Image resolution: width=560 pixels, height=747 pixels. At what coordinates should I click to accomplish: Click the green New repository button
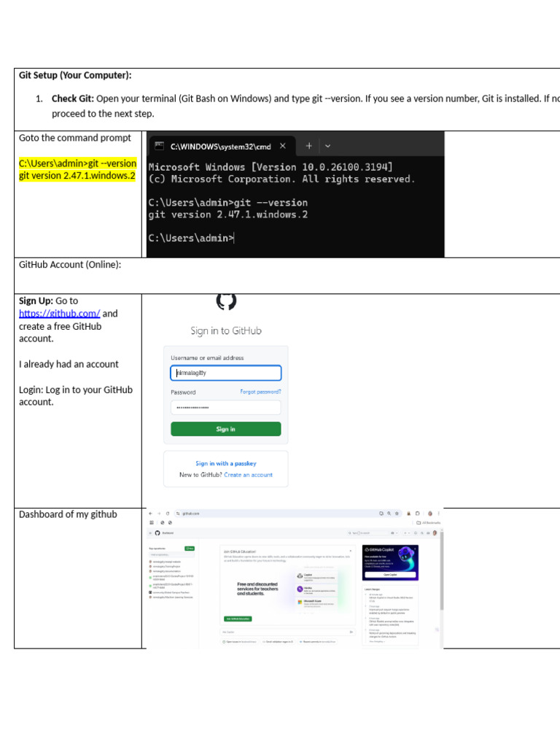pyautogui.click(x=190, y=549)
